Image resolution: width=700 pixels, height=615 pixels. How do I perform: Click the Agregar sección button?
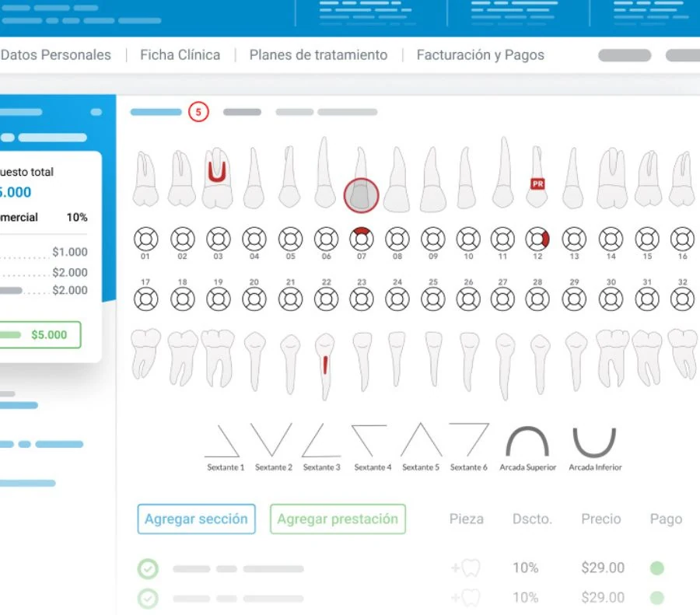[196, 519]
